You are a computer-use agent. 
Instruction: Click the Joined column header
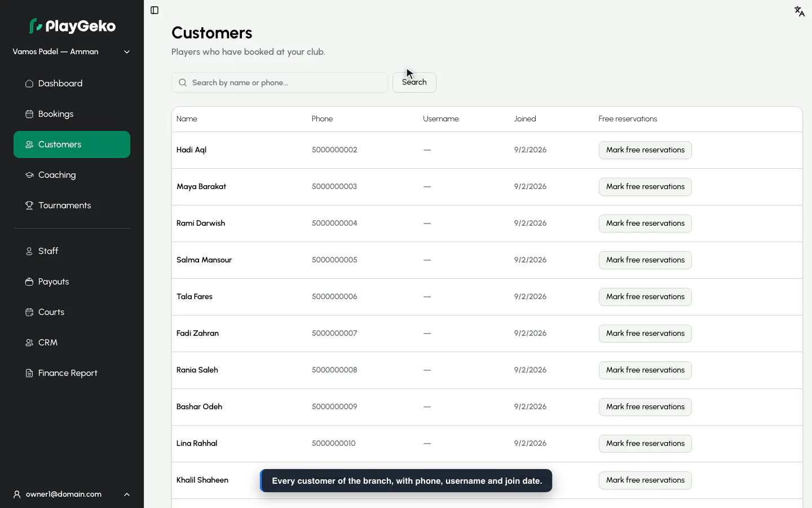pos(525,119)
